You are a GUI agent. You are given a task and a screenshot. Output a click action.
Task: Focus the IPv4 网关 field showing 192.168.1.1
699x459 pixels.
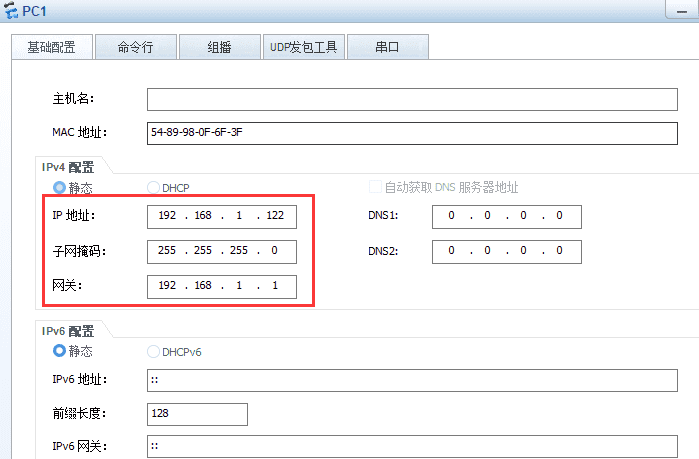click(x=221, y=287)
